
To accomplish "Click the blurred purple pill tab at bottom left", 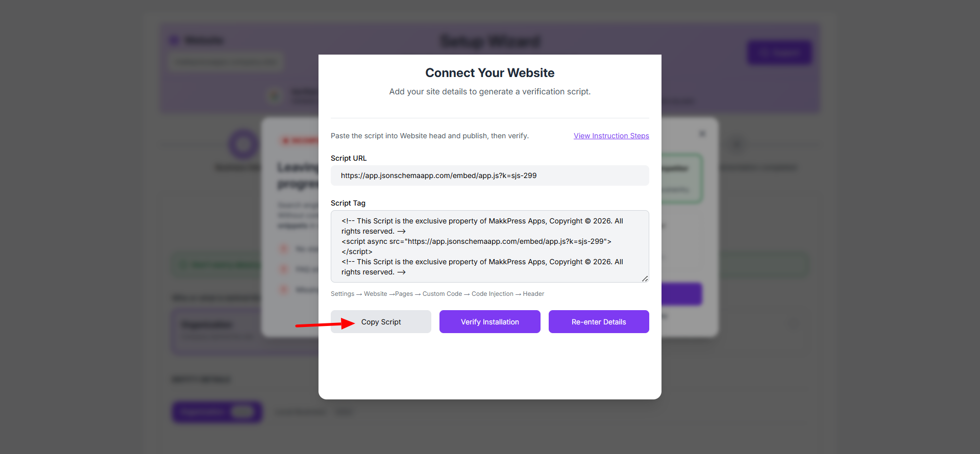I will pos(217,412).
